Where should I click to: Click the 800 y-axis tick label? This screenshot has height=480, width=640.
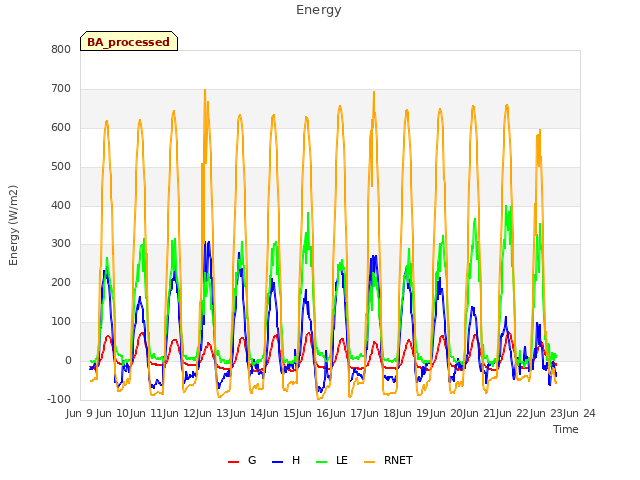61,49
